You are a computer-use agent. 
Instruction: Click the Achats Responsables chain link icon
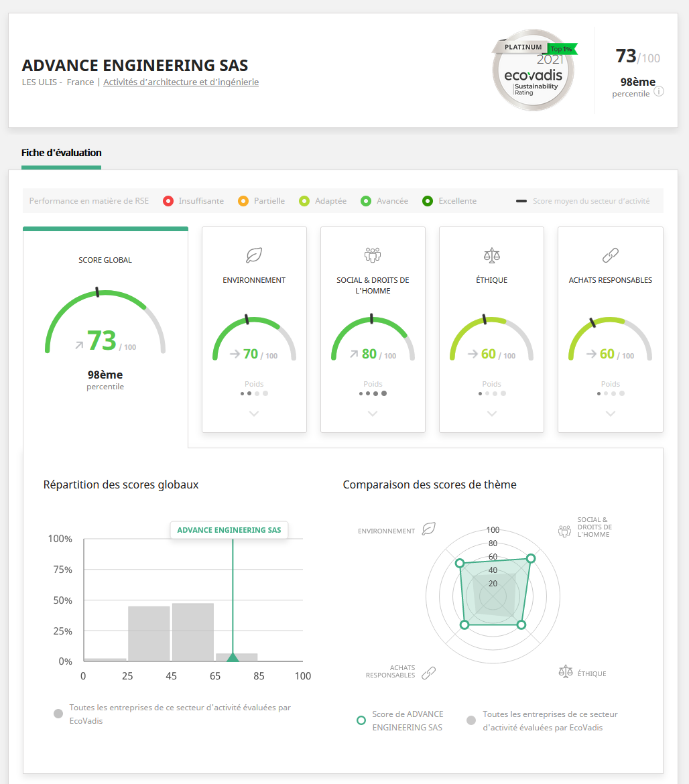(611, 255)
